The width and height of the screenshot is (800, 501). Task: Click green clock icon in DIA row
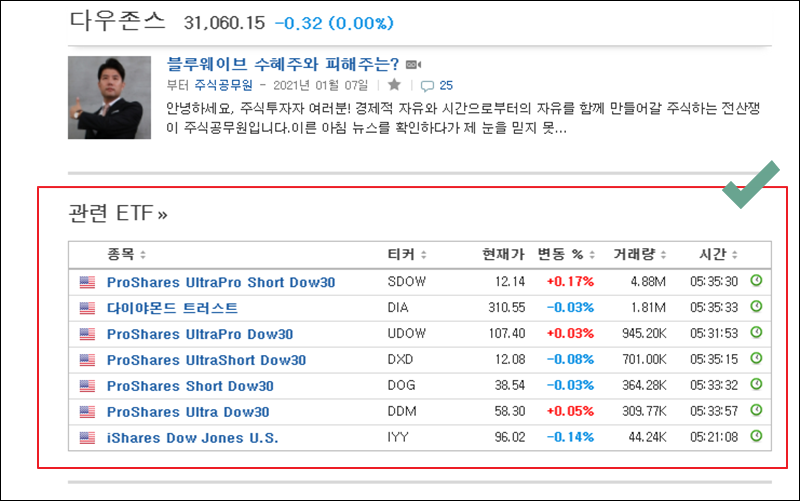click(756, 306)
